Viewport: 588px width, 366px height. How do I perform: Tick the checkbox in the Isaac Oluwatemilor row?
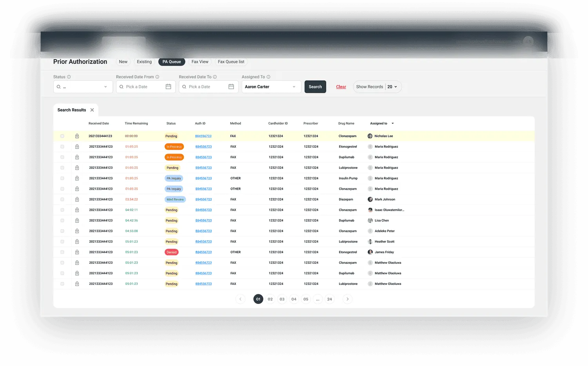pos(62,210)
